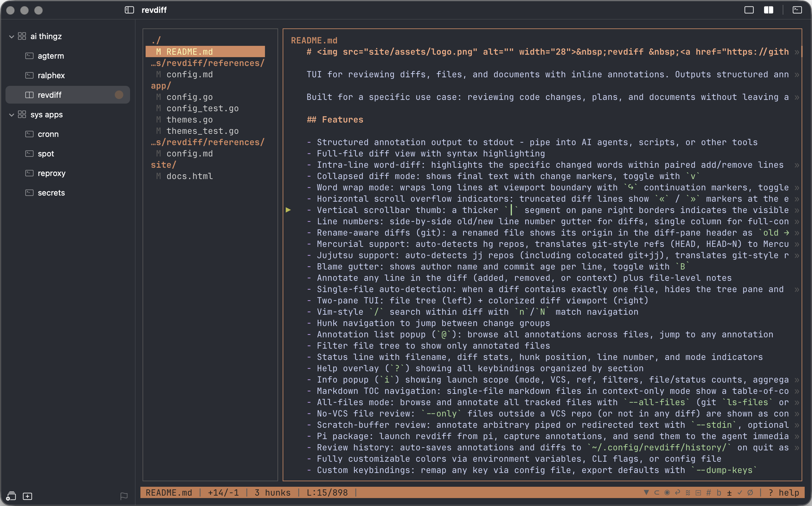
Task: Click the site/ directory in file tree
Action: [x=164, y=165]
